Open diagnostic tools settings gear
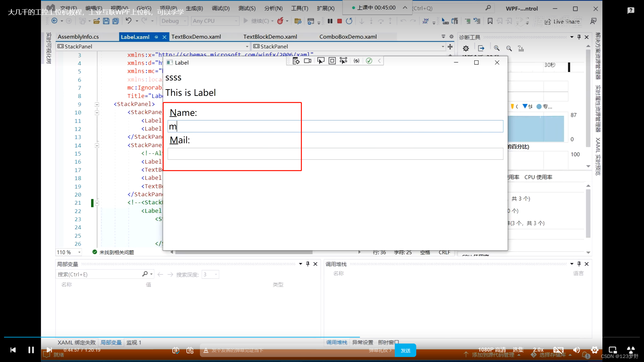This screenshot has width=644, height=362. click(x=466, y=48)
